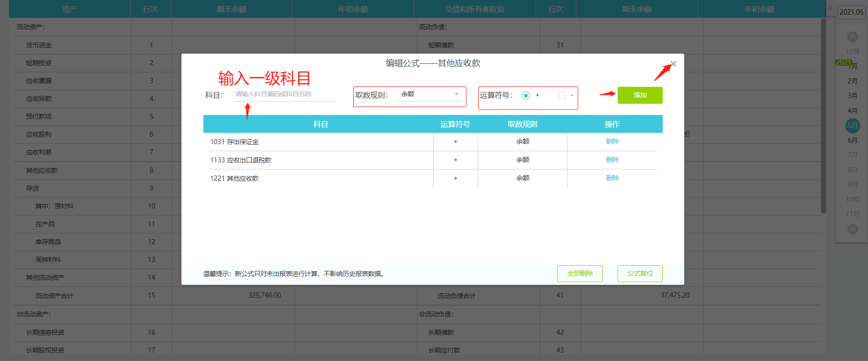Click the 添加 green button
The width and height of the screenshot is (868, 361).
point(640,95)
